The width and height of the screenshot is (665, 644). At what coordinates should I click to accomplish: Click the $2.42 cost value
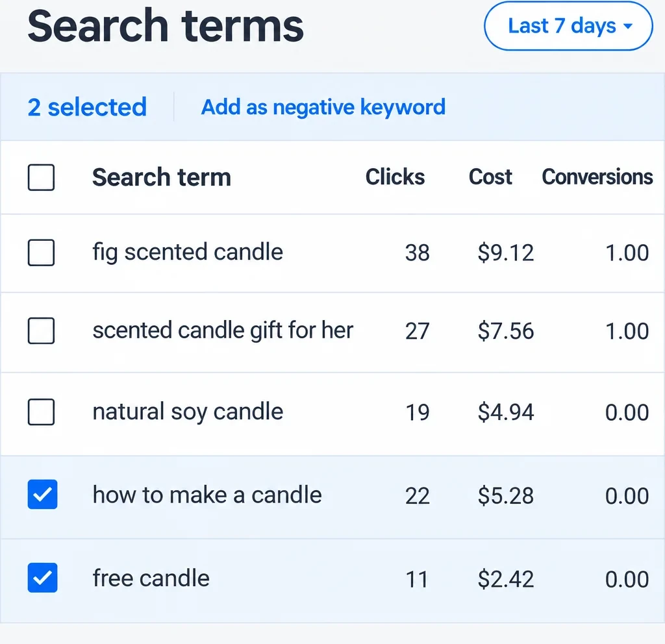[505, 579]
